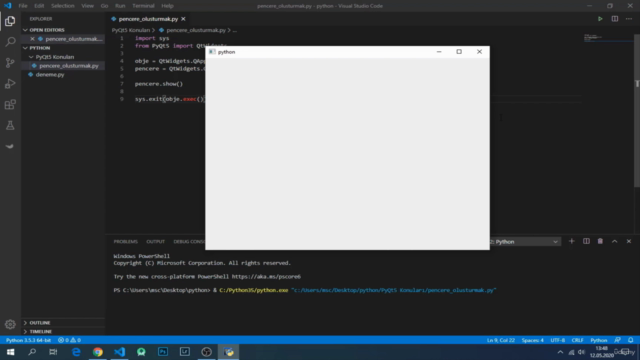
Task: Kill terminal with trash icon
Action: pyautogui.click(x=600, y=241)
